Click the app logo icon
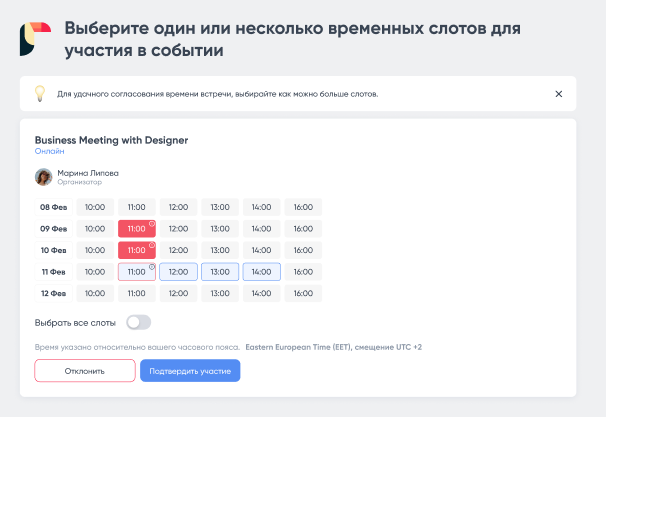646x524 pixels. [x=35, y=39]
